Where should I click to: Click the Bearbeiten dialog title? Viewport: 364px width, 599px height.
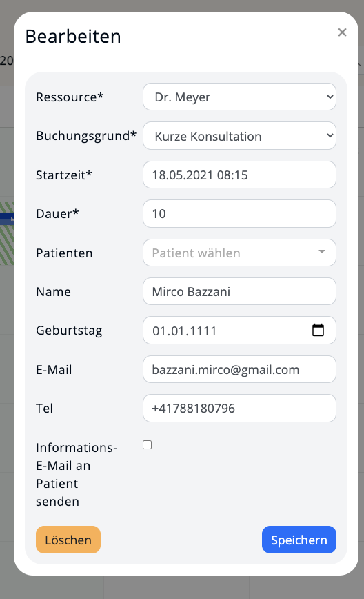(x=73, y=37)
